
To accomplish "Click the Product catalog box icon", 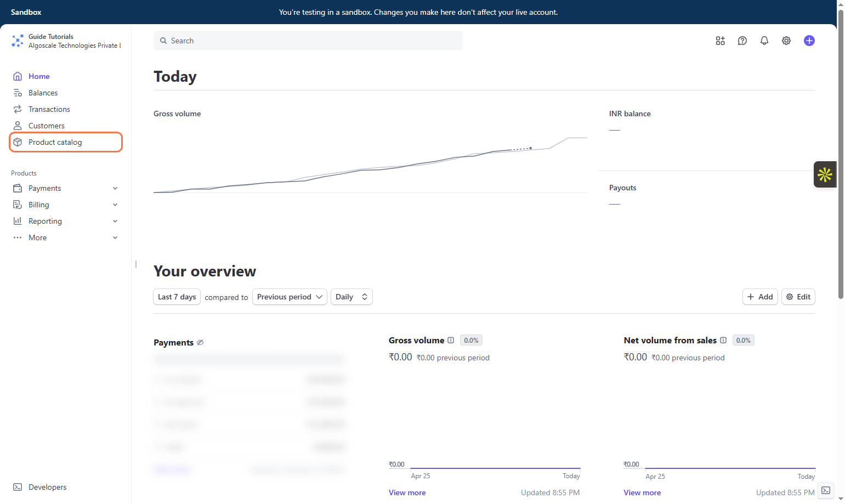I will (x=18, y=142).
